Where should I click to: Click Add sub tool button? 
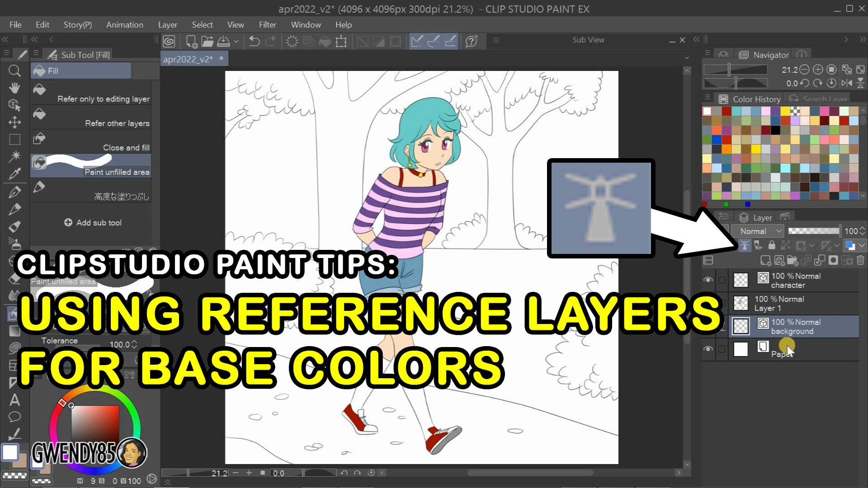93,223
